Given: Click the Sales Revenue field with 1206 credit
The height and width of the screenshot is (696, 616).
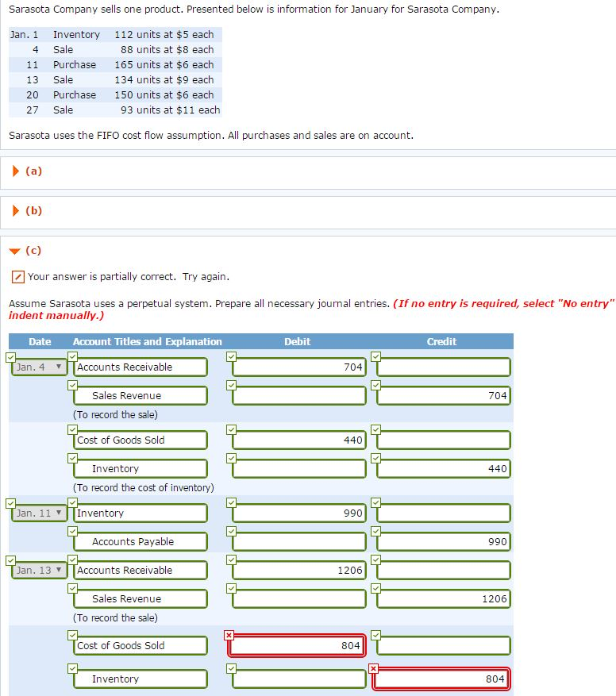Looking at the screenshot, I should [x=141, y=599].
